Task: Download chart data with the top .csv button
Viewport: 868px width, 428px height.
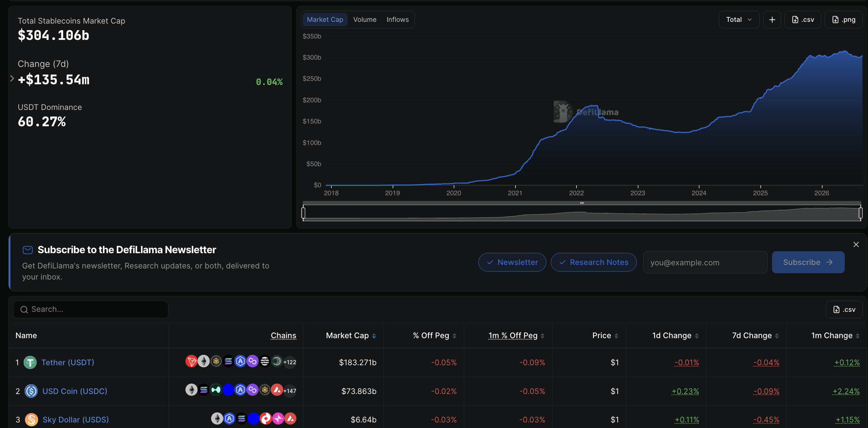Action: pos(803,20)
